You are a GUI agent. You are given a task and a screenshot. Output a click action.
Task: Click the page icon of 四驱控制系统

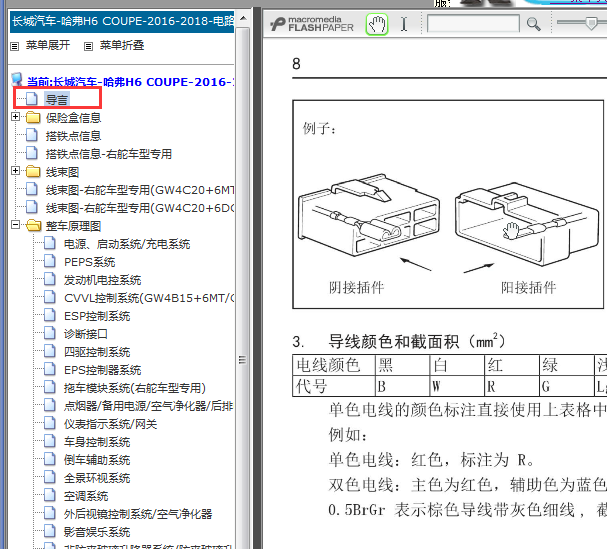pos(50,351)
